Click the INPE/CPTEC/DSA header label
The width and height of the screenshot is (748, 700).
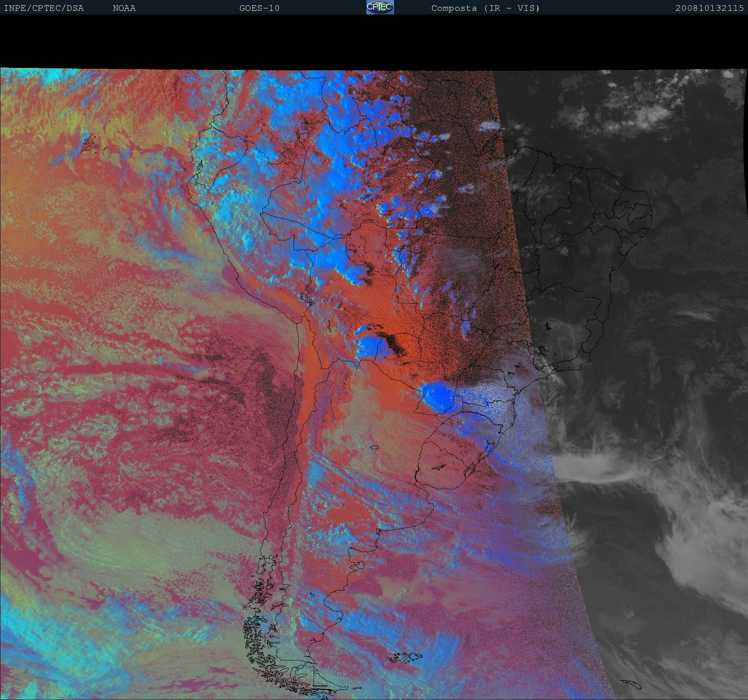[x=44, y=8]
